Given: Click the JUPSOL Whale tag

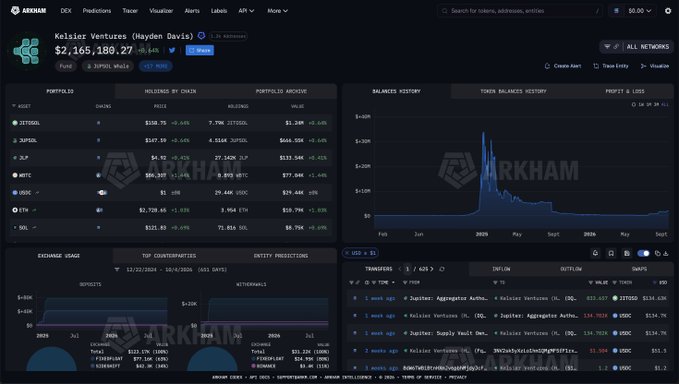Looking at the screenshot, I should tap(108, 66).
